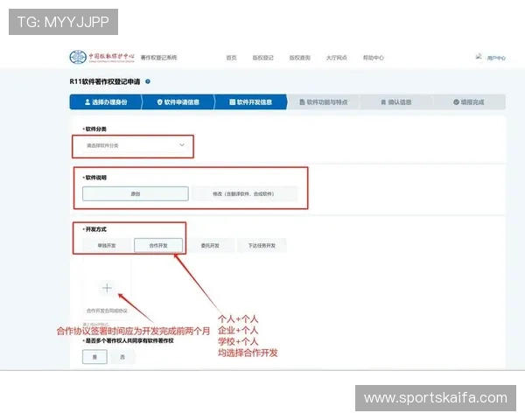The image size is (525, 420).
Task: Choose 是 for 多个著作权人共同享有软件著作权
Action: click(94, 357)
